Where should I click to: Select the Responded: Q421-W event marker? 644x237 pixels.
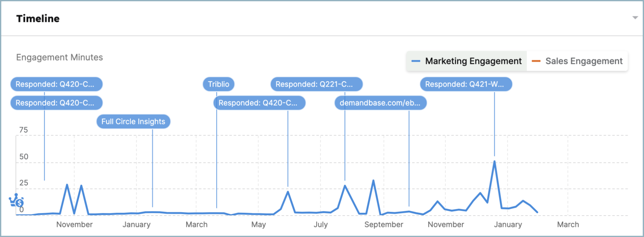click(466, 84)
